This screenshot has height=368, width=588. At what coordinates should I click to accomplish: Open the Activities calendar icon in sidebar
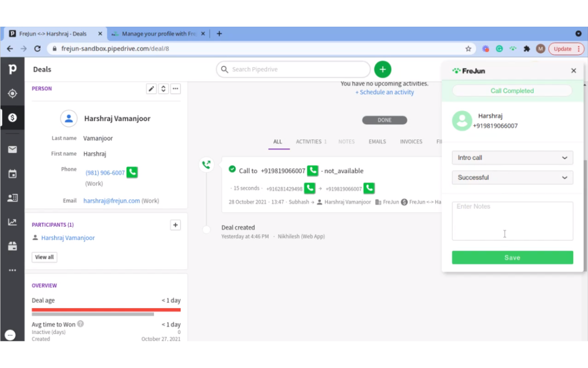coord(12,174)
